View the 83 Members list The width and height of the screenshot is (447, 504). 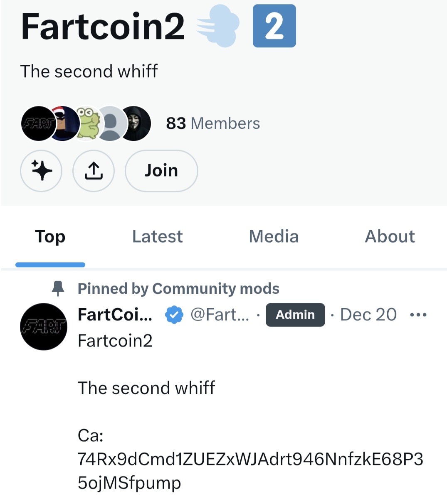click(213, 123)
